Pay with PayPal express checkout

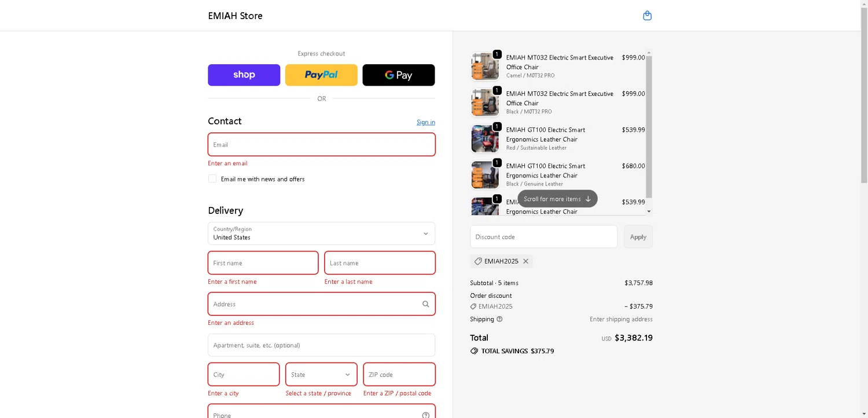(321, 75)
